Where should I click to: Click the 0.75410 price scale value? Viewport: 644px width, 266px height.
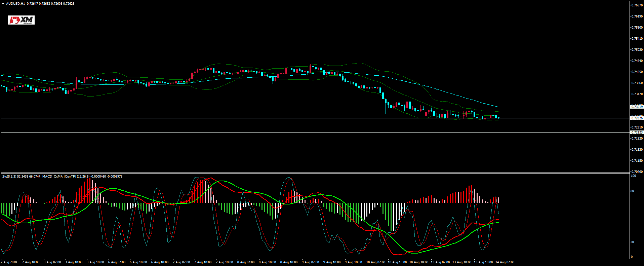pyautogui.click(x=637, y=39)
